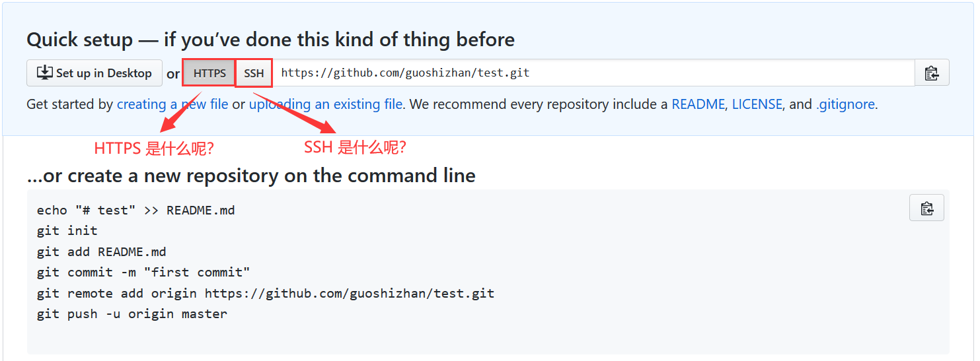Click the "git add README.md" line
The image size is (980, 361).
102,251
